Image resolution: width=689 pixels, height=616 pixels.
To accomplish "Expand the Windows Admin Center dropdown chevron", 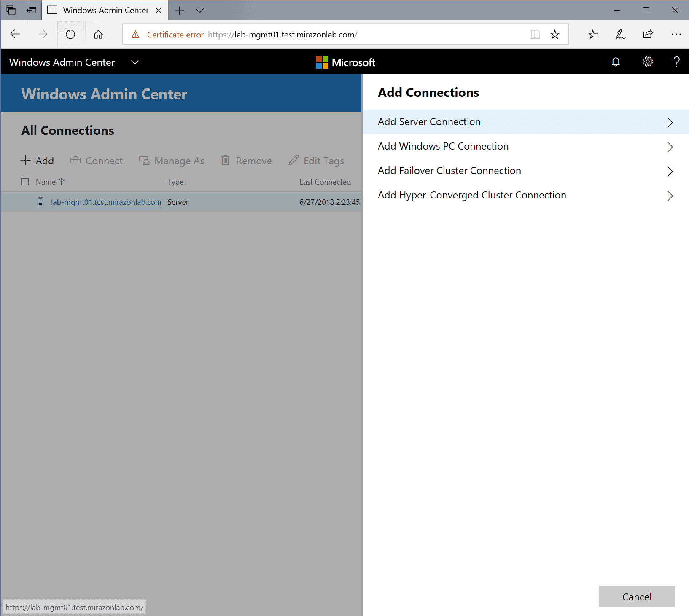I will tap(135, 62).
